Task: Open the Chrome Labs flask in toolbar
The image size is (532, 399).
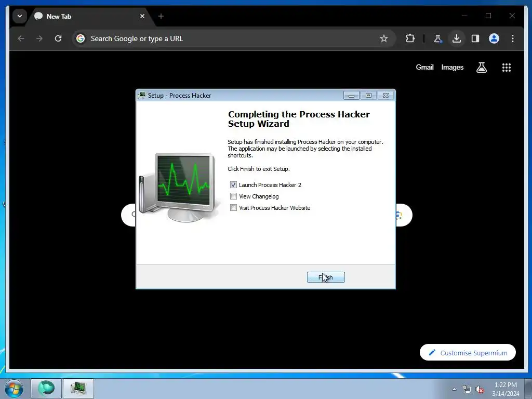Action: point(437,38)
